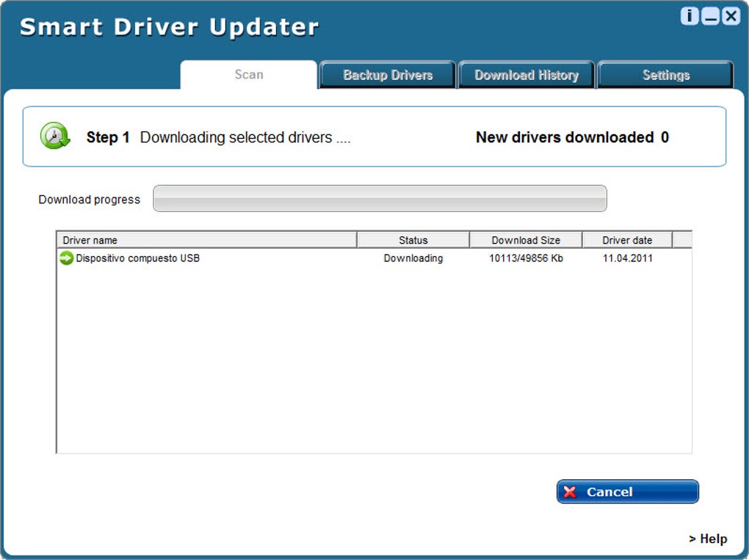
Task: Click the 11.04.2011 driver date cell
Action: tap(627, 258)
